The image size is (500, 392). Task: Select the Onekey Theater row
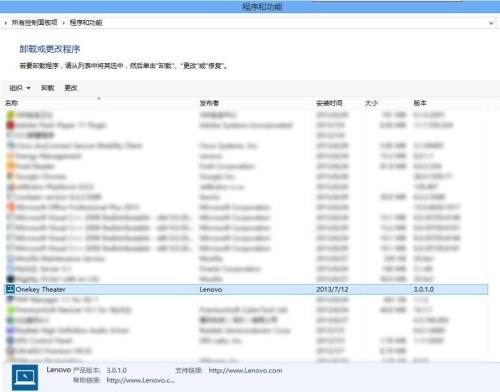pos(246,289)
